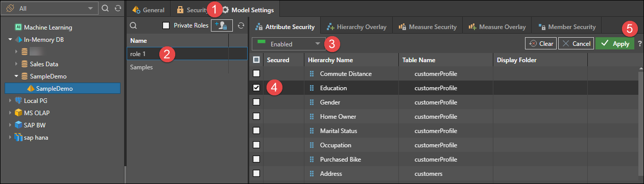Expand the Sales Data node
644x184 pixels.
(16, 64)
